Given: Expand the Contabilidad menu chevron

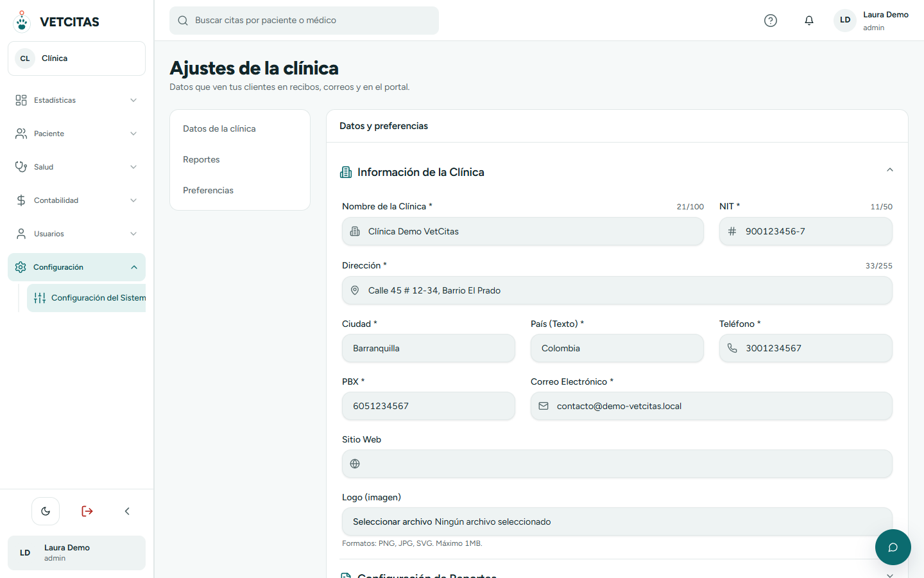Looking at the screenshot, I should [x=133, y=200].
